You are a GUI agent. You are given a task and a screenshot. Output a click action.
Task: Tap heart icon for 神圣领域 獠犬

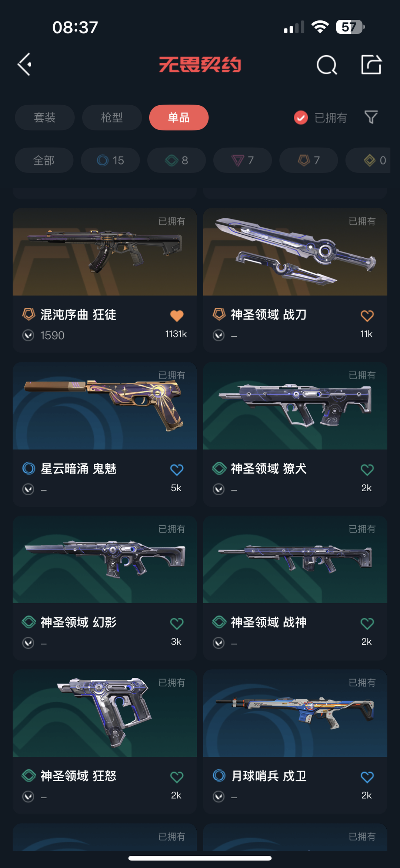pos(367,470)
